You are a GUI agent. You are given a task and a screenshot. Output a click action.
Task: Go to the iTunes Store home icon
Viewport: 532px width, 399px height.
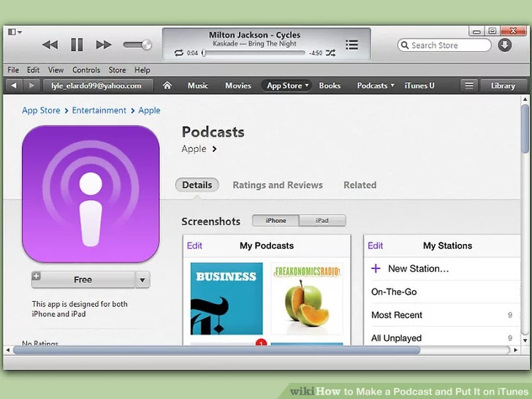point(167,85)
